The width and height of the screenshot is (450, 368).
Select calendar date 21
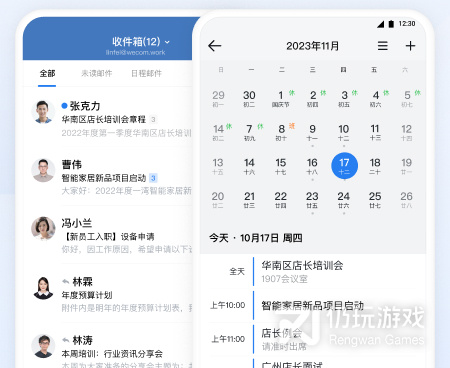tap(249, 200)
